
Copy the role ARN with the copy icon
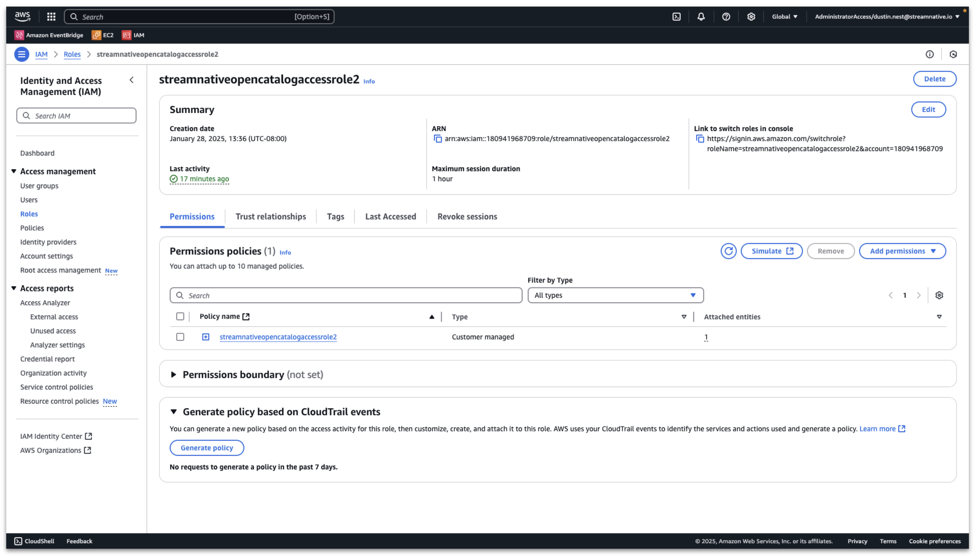pyautogui.click(x=437, y=139)
